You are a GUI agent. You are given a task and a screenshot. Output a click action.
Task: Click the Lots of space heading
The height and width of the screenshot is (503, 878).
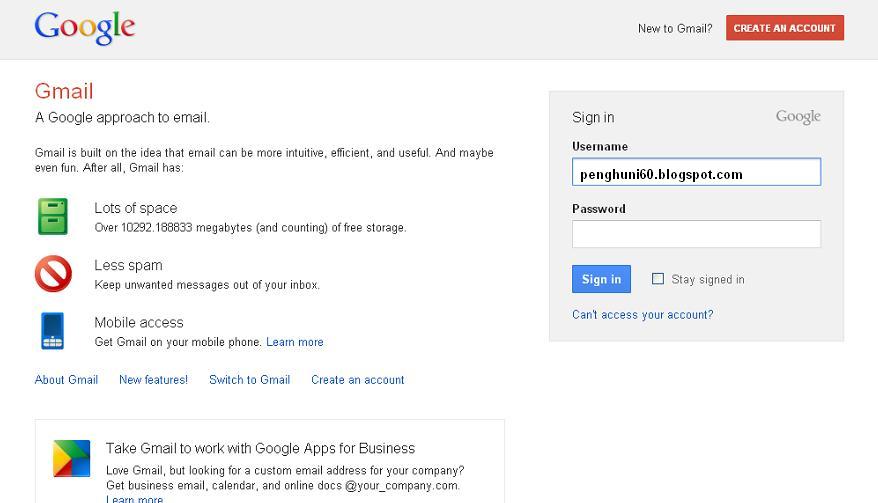click(135, 208)
